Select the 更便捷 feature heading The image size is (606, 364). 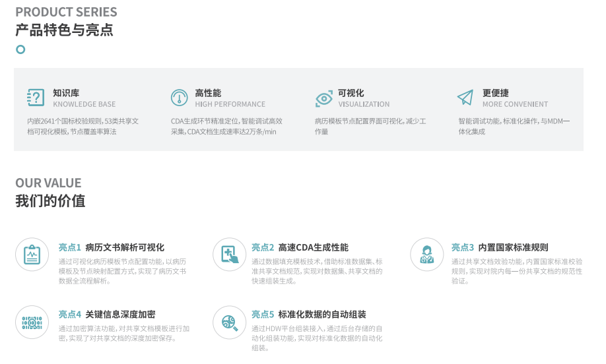click(495, 93)
